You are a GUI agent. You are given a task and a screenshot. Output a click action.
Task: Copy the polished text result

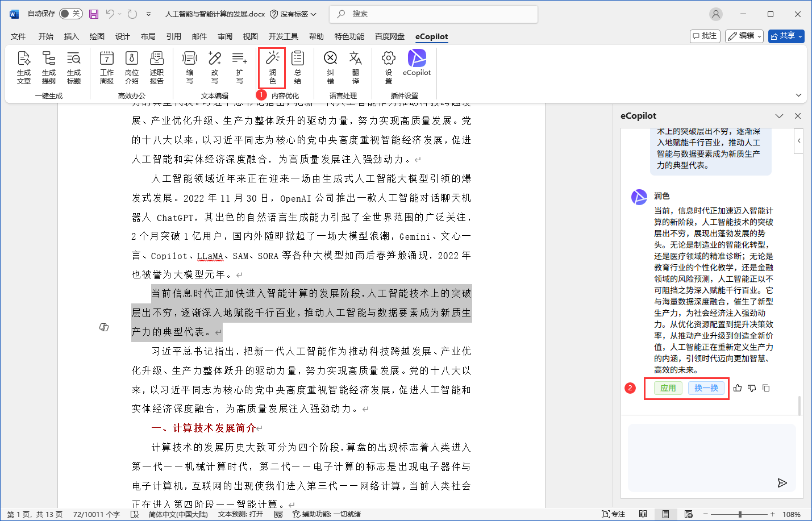[766, 388]
